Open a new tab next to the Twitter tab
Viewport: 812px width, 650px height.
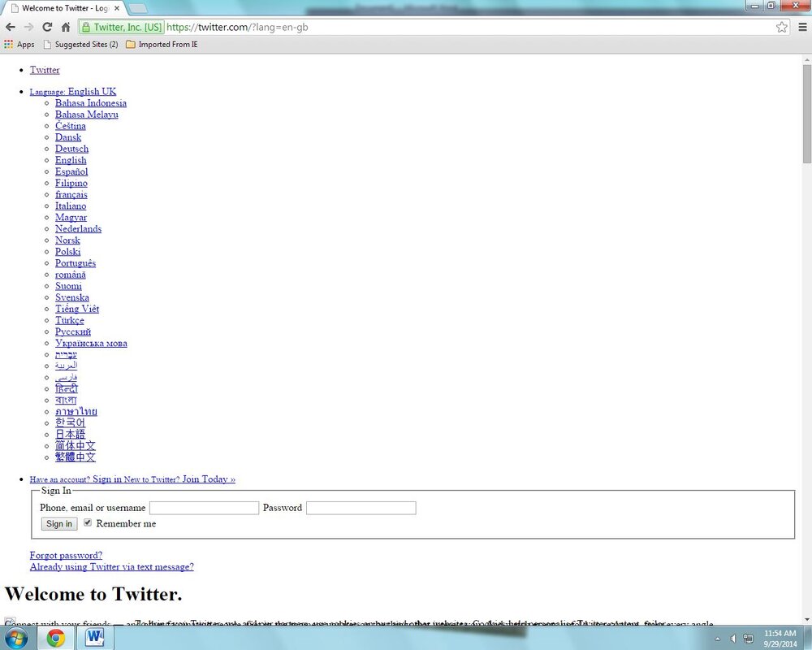coord(136,9)
